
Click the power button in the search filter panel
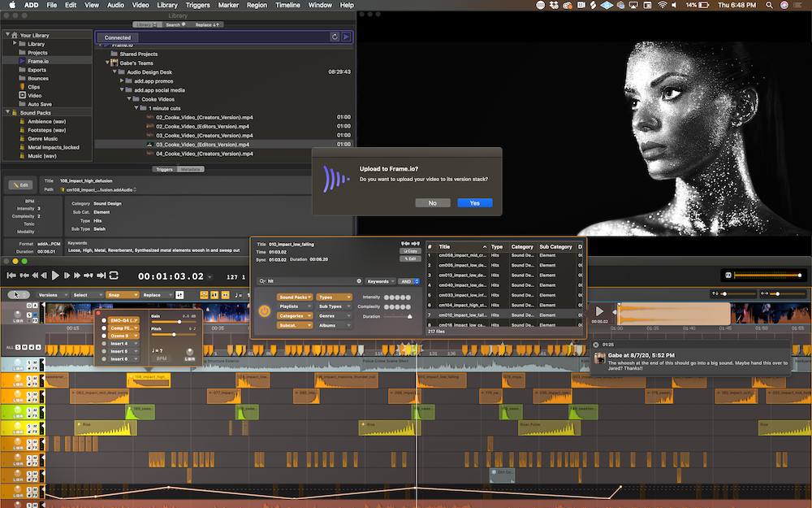click(265, 310)
